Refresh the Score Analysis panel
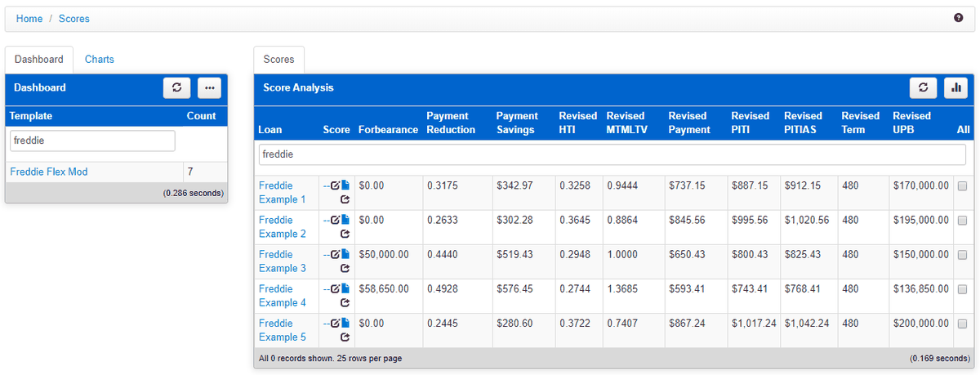 coord(924,87)
